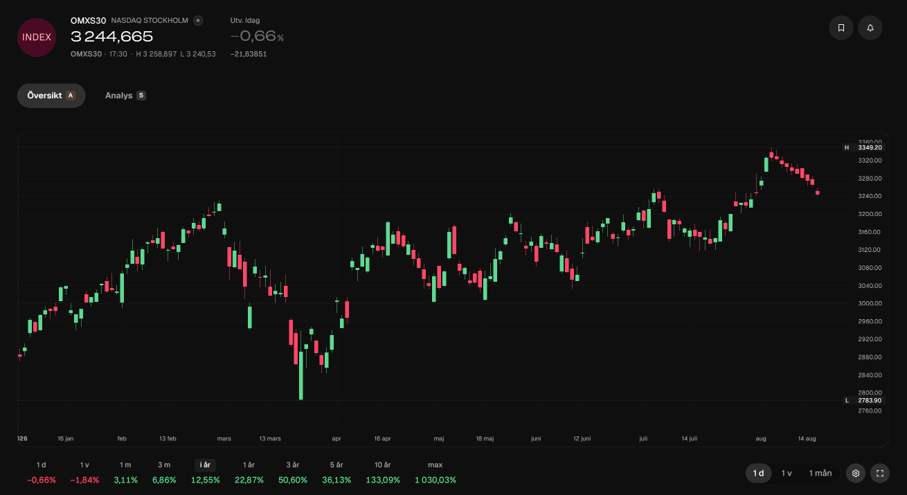Screen dimensions: 907x495
Task: Click the Utv. idag label
Action: 245,20
